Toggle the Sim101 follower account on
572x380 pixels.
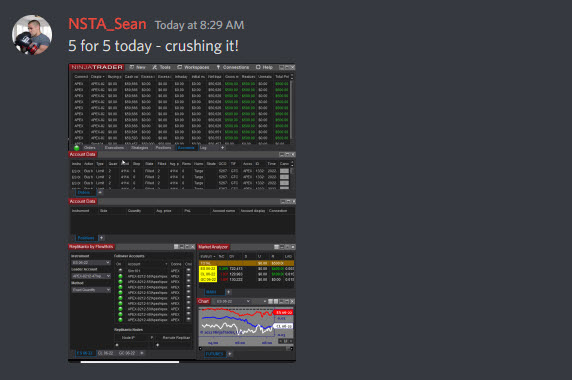coord(120,271)
